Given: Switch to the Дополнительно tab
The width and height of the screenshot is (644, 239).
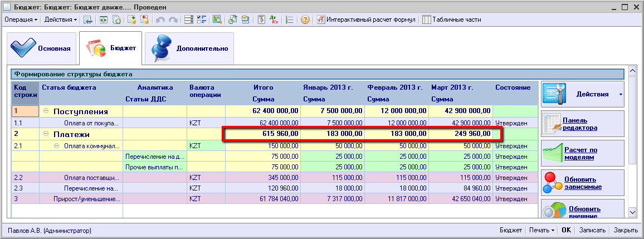Looking at the screenshot, I should 189,48.
